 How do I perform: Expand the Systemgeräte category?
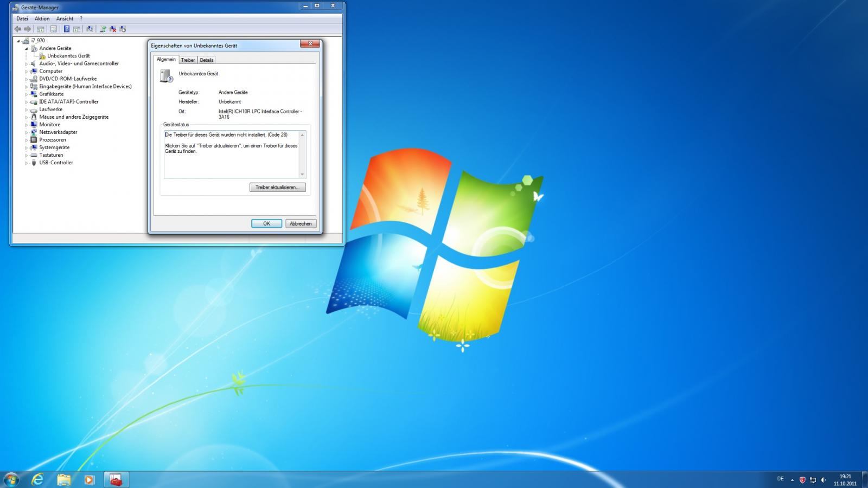click(26, 147)
